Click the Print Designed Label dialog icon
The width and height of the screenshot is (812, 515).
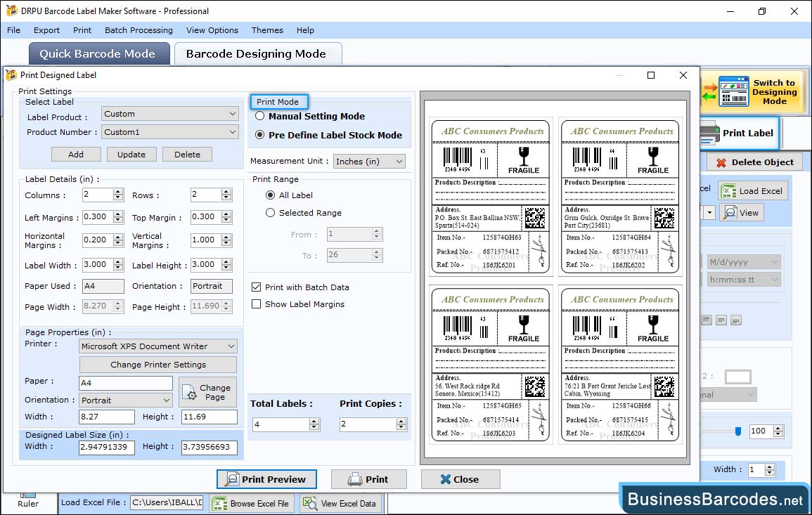point(11,75)
